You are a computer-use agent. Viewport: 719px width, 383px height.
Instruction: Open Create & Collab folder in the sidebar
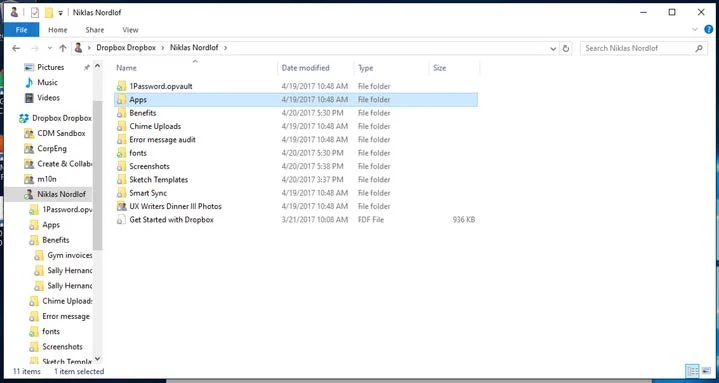(64, 164)
